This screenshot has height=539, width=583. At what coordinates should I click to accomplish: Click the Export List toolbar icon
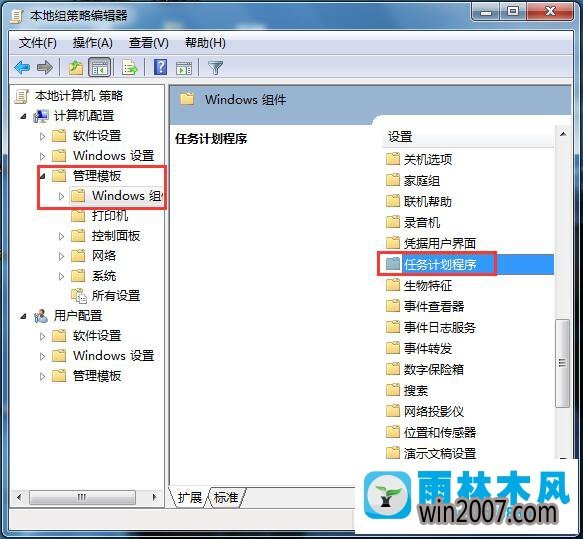point(130,68)
